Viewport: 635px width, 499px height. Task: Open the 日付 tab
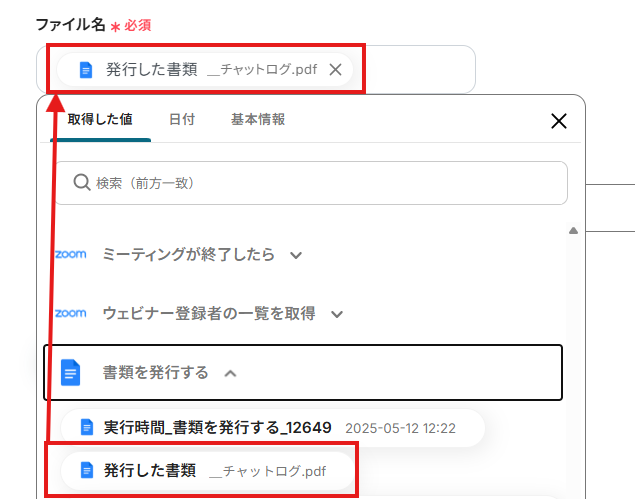coord(182,120)
